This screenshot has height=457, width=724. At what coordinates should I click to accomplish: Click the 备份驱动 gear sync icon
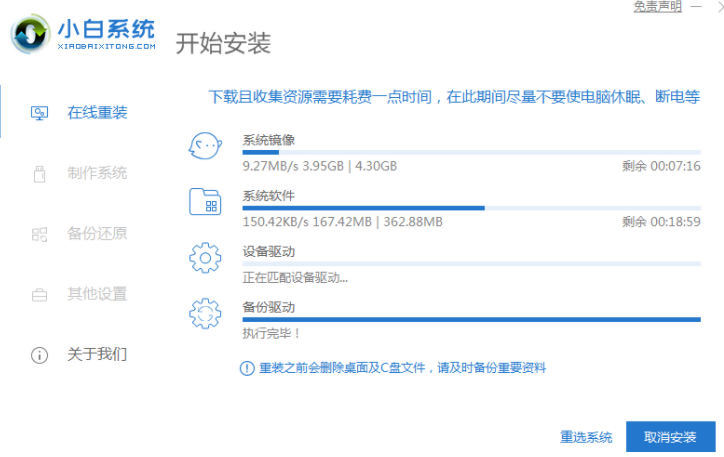coord(204,314)
